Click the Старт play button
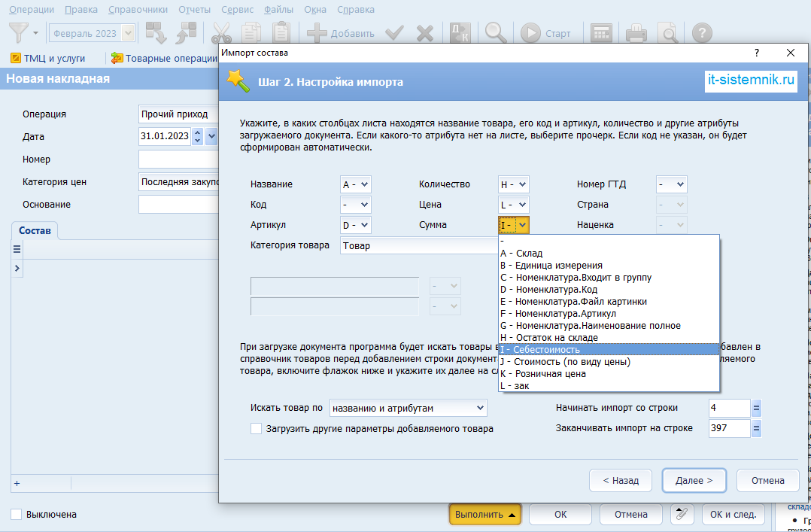 pos(545,34)
